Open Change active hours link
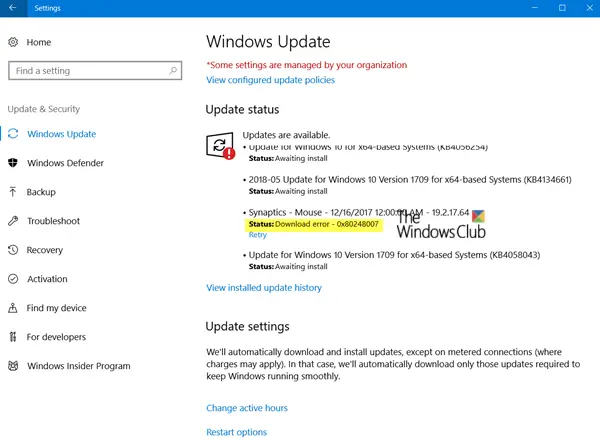Image resolution: width=600 pixels, height=444 pixels. 247,408
